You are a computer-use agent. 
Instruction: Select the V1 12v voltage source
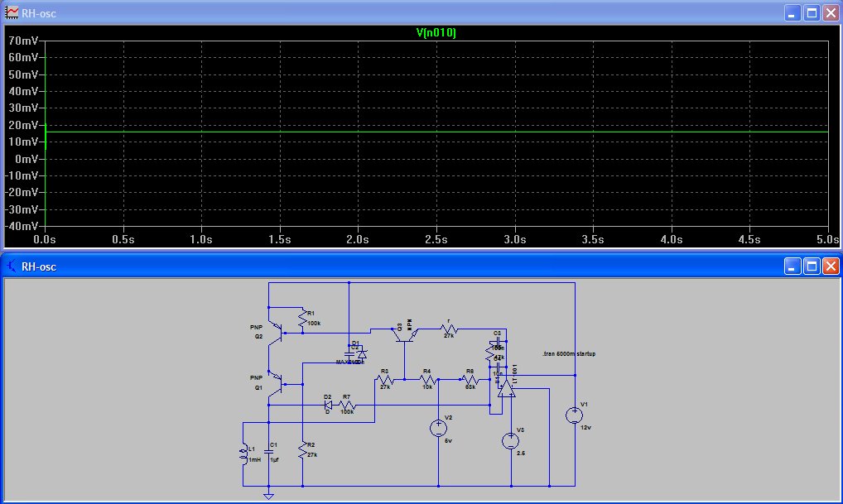pyautogui.click(x=574, y=415)
